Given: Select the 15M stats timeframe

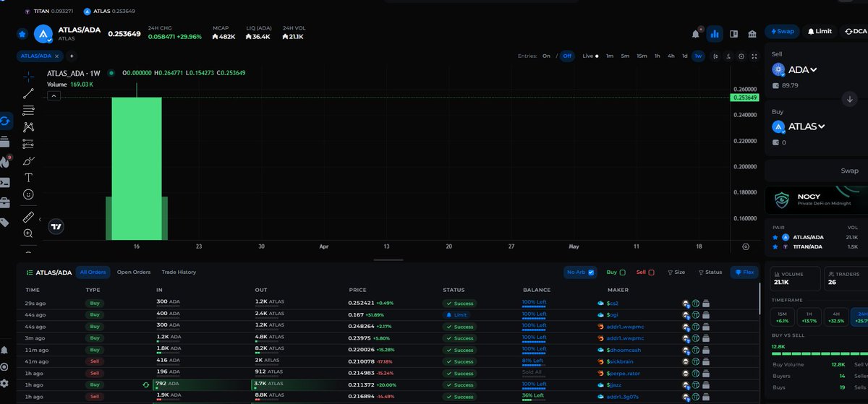Looking at the screenshot, I should coord(783,317).
